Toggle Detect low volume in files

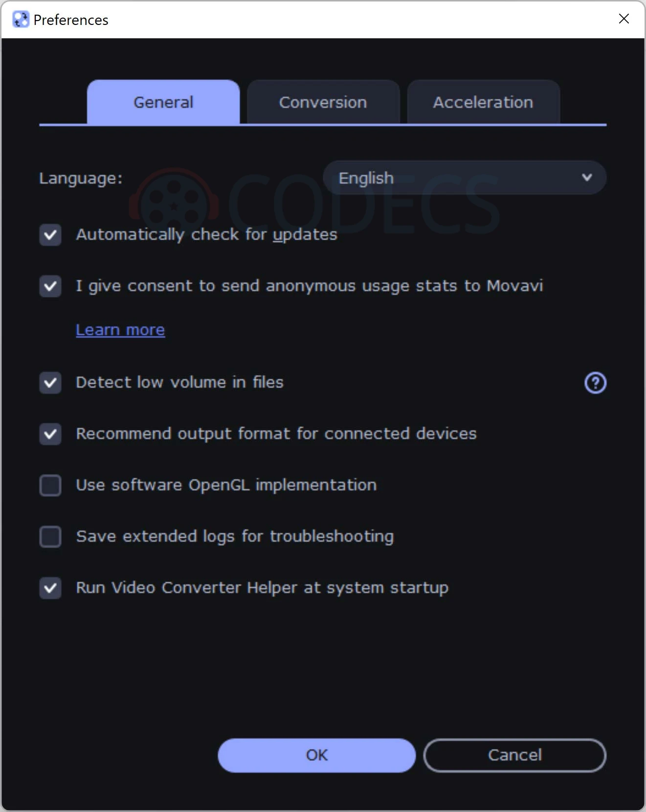[x=50, y=383]
